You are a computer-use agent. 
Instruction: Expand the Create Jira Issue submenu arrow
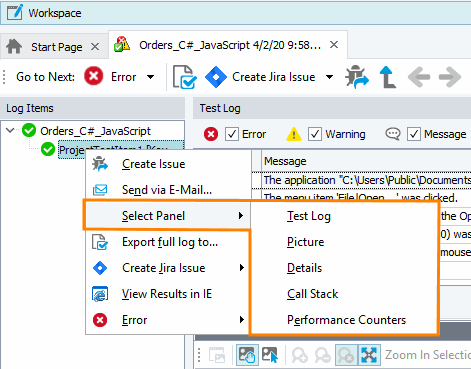point(241,268)
